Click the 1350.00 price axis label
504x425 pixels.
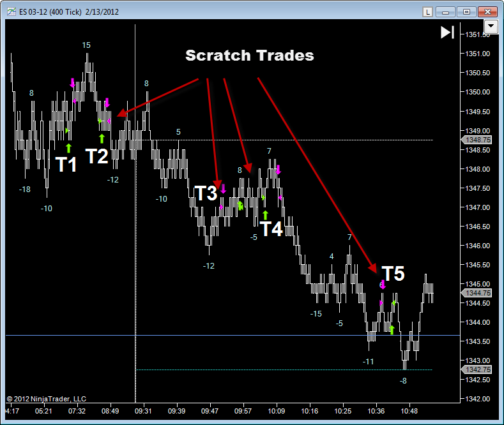478,92
